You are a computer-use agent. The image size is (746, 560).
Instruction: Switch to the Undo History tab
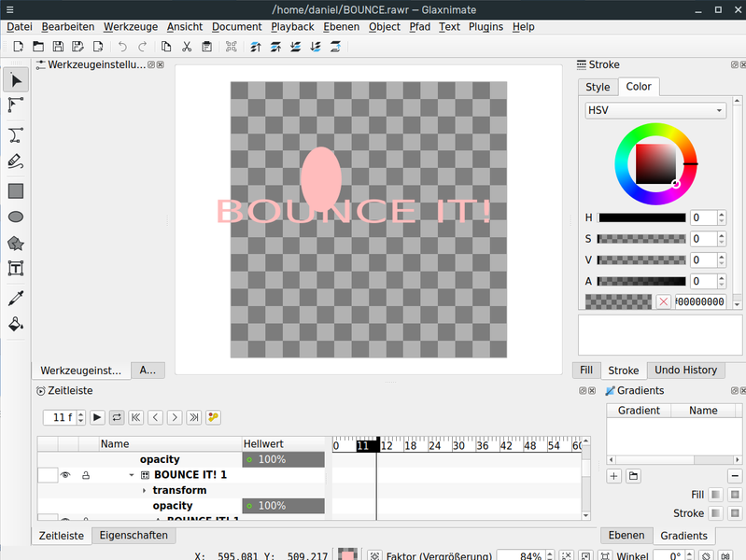click(x=685, y=371)
